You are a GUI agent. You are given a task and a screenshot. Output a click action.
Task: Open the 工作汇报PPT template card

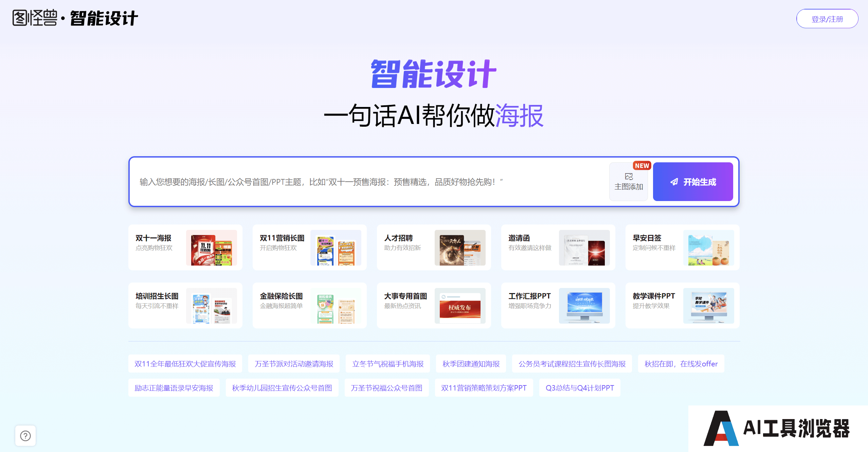(x=558, y=305)
